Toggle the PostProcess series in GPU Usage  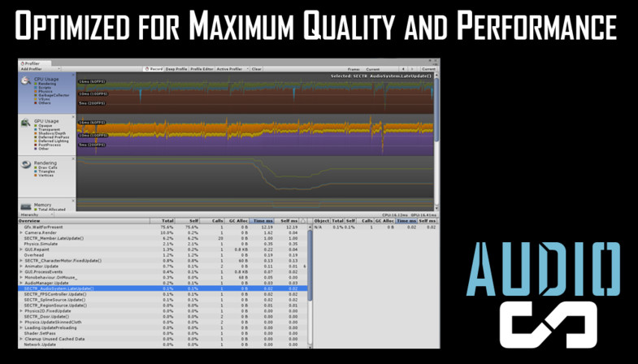tap(47, 145)
